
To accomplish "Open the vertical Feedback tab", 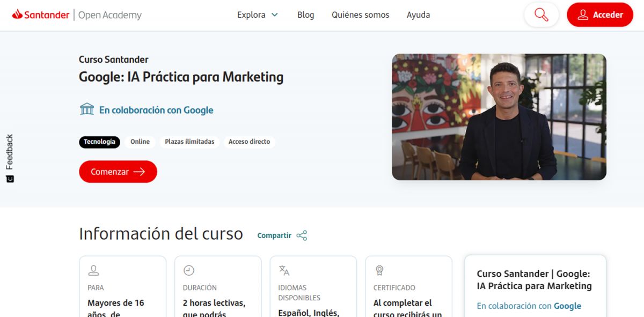I will 10,158.
